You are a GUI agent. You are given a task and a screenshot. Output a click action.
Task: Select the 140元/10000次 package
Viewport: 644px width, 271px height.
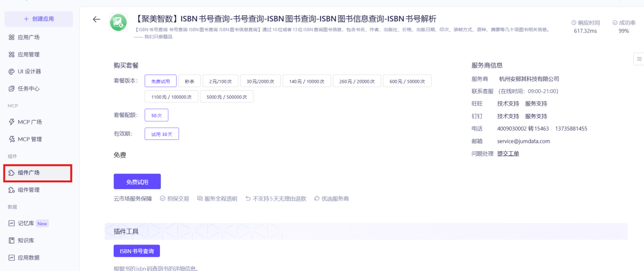tap(307, 81)
